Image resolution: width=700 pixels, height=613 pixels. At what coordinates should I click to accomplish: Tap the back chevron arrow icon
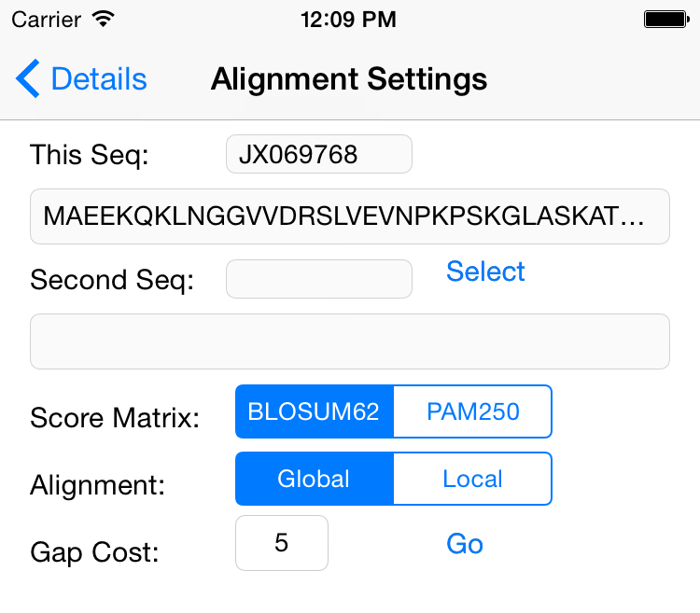click(28, 78)
